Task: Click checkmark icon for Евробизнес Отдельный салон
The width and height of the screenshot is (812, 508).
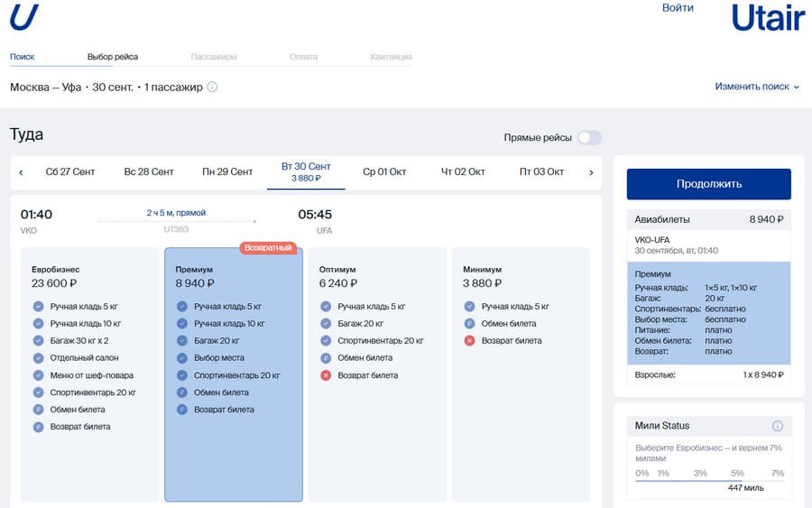Action: point(38,358)
